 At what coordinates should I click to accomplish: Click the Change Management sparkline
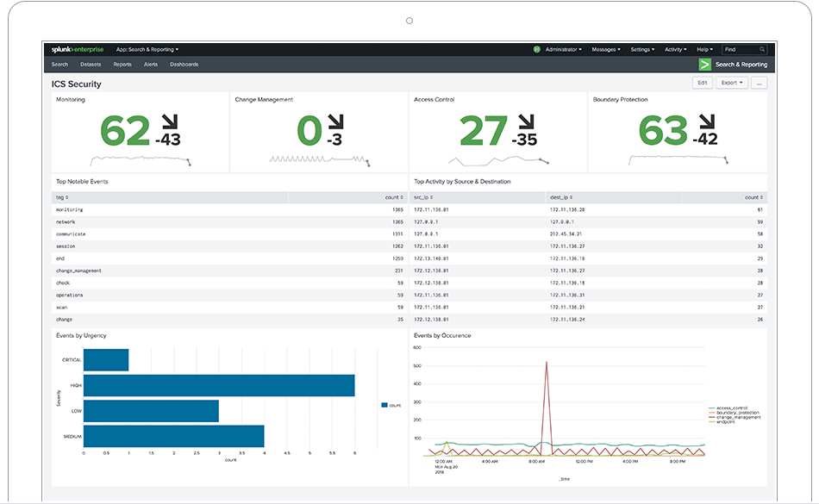coord(320,161)
